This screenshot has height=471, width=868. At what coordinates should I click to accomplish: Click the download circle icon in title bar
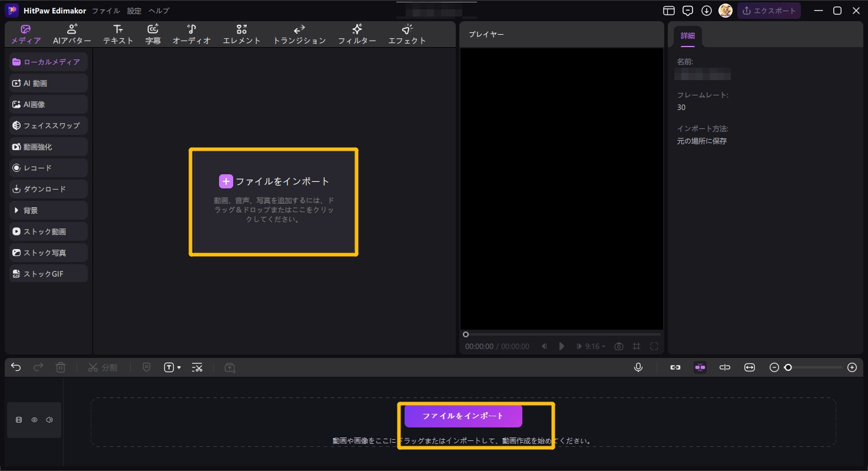707,11
